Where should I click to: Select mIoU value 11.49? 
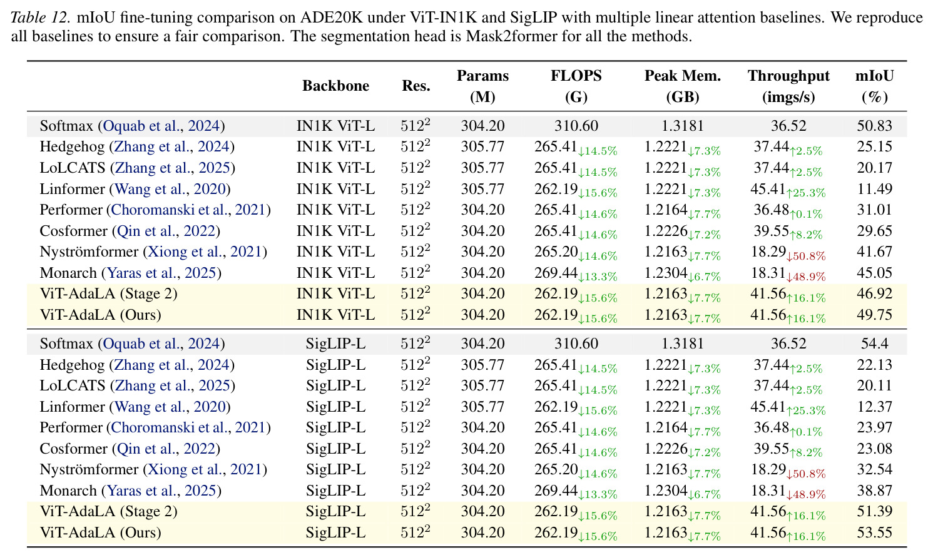875,189
